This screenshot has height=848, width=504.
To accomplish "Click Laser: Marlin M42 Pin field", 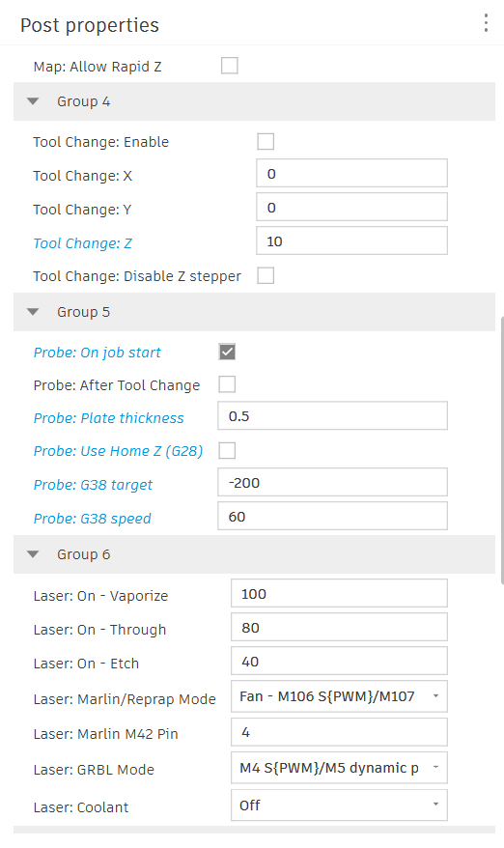I will (x=339, y=732).
